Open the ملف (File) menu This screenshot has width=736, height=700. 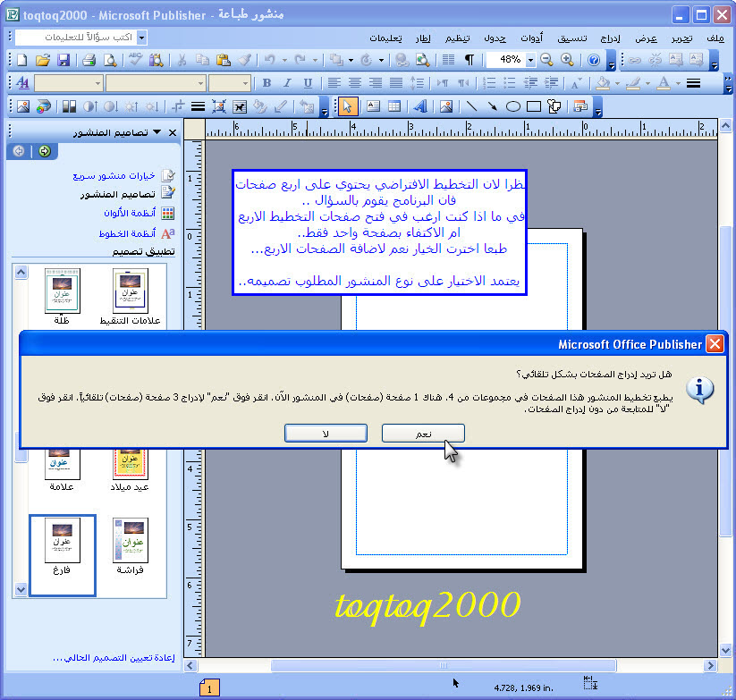coord(715,38)
